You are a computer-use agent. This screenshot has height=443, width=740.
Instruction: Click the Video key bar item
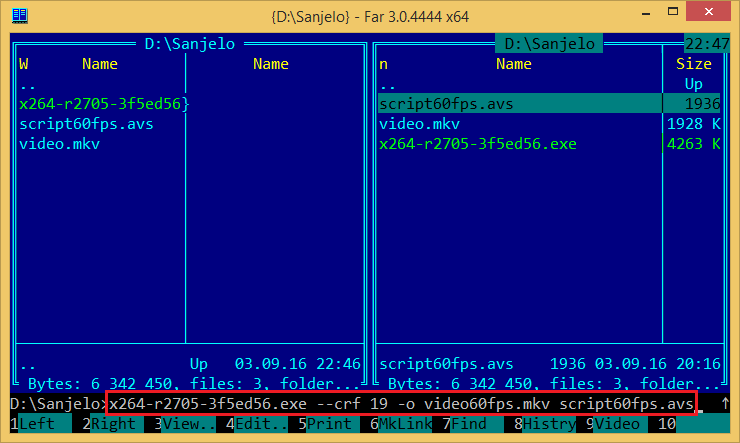point(617,424)
